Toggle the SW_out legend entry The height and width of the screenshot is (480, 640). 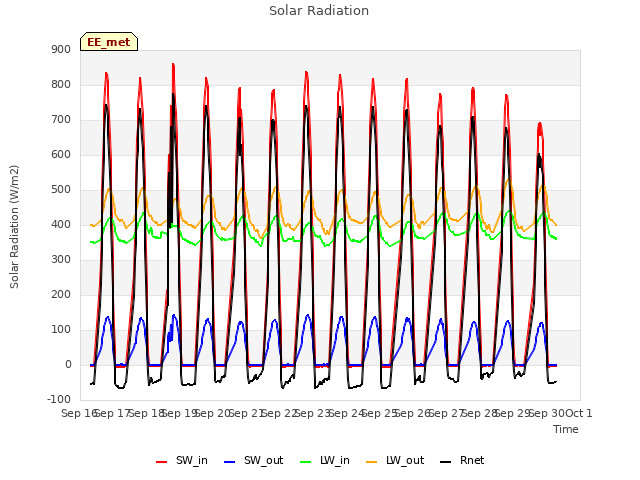[253, 460]
